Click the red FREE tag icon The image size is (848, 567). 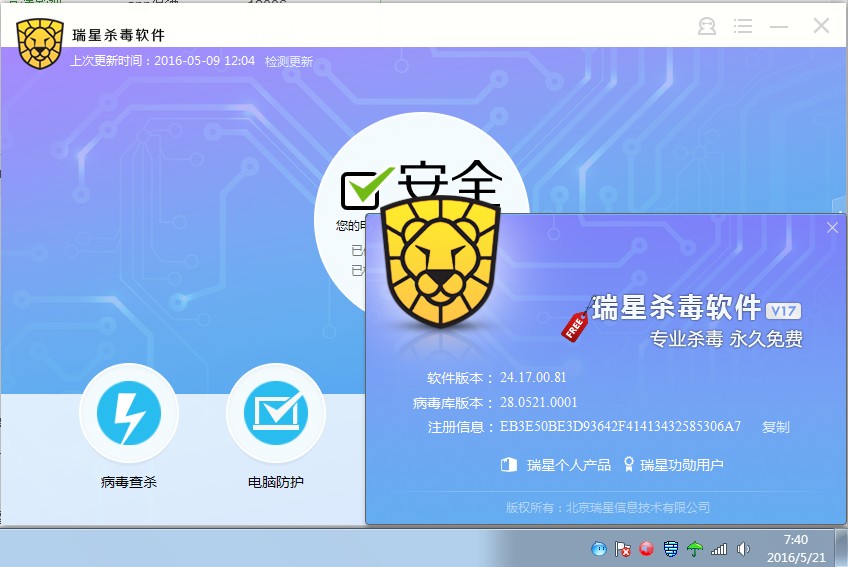pos(575,326)
